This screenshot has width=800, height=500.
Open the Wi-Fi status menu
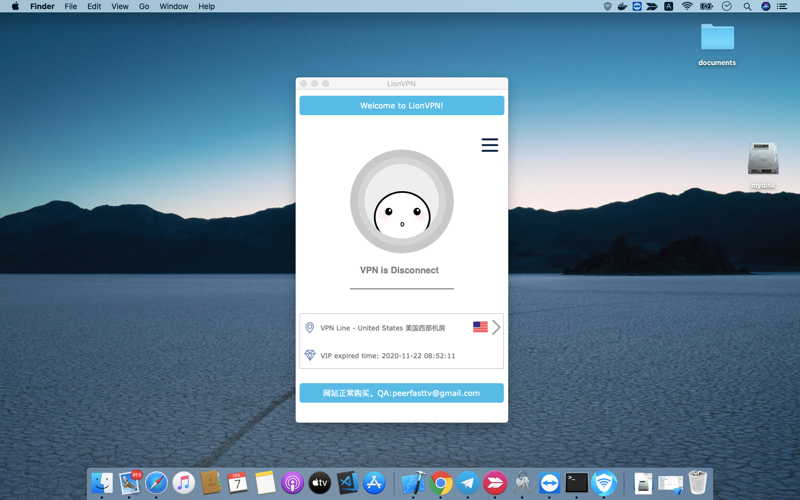pos(687,6)
